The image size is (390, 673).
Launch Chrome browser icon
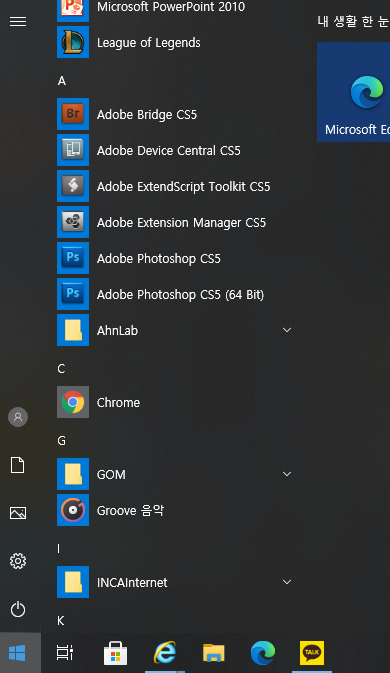coord(73,403)
